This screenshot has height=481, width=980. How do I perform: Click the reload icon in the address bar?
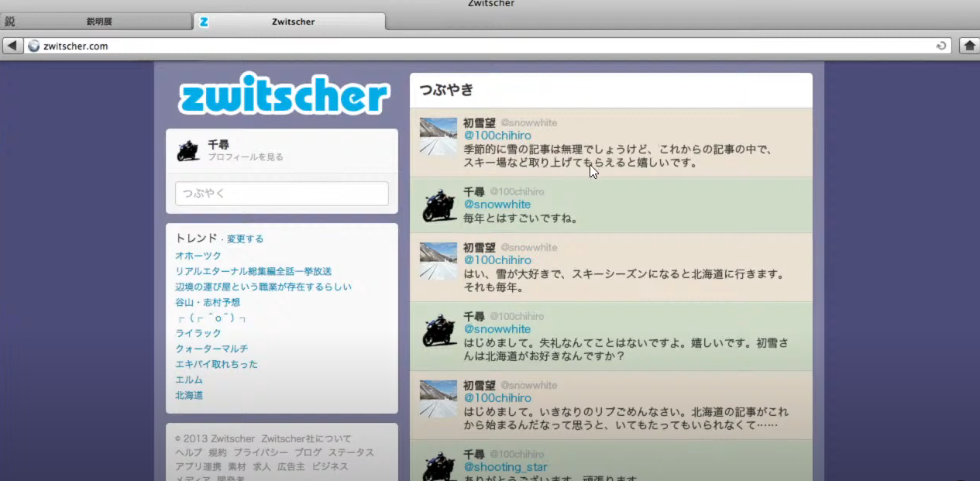(x=941, y=46)
